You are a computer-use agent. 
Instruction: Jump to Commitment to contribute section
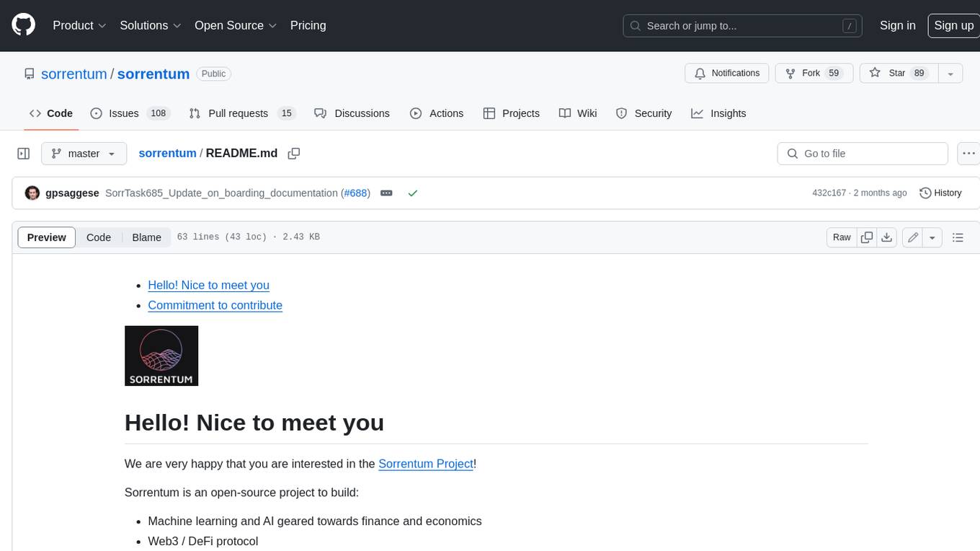[x=215, y=305]
